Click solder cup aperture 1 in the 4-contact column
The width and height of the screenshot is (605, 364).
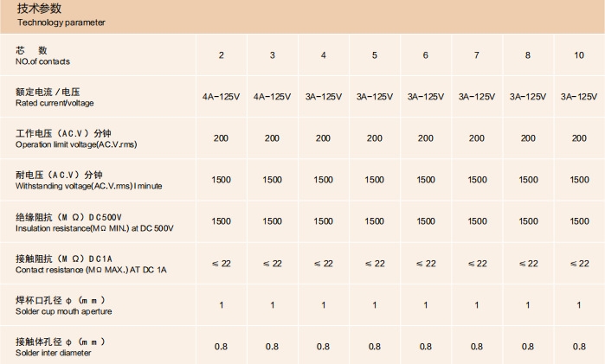[x=323, y=305]
